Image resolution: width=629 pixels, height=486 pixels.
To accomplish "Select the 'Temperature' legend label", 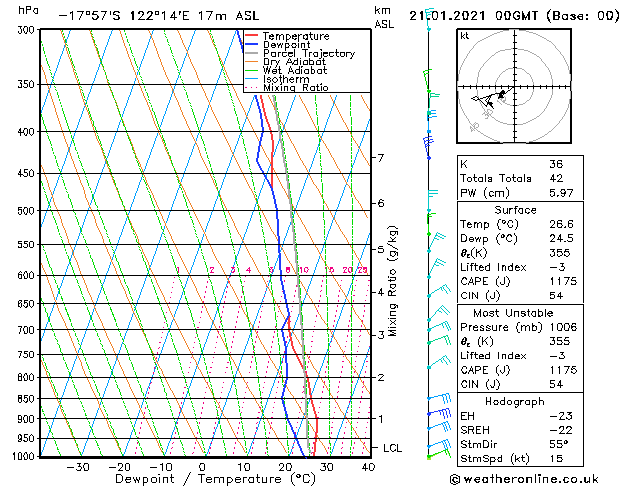I will 296,36.
